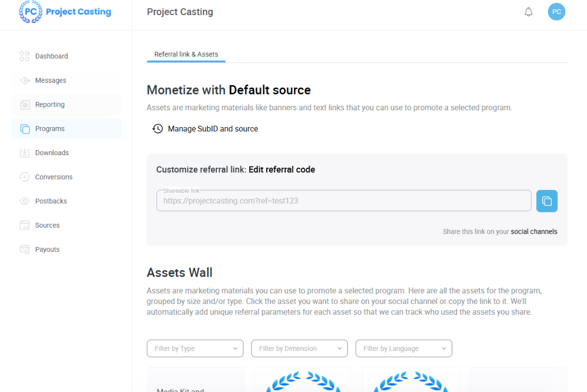Click the Edit referral code link
Viewport: 587px width, 392px height.
click(x=281, y=170)
